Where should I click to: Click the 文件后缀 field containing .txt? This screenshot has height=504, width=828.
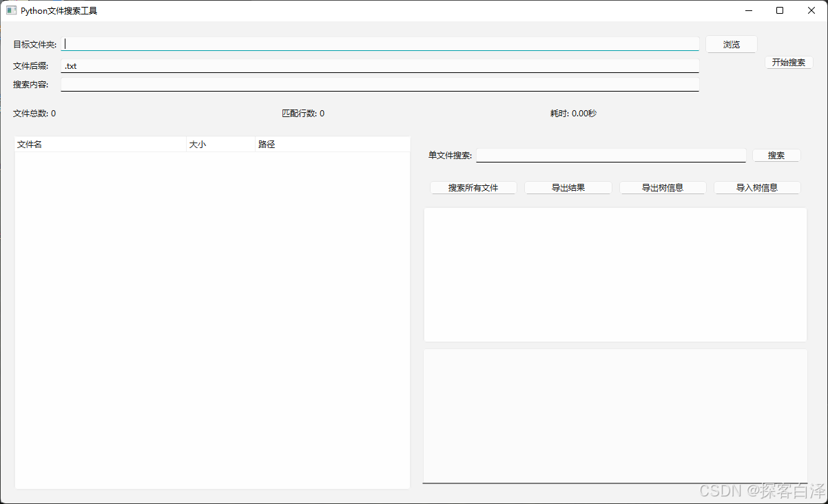379,65
